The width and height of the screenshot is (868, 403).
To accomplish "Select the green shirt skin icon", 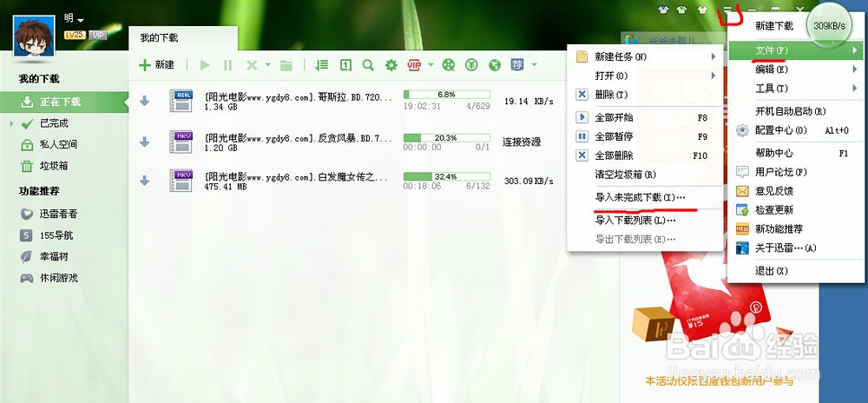I will [682, 10].
